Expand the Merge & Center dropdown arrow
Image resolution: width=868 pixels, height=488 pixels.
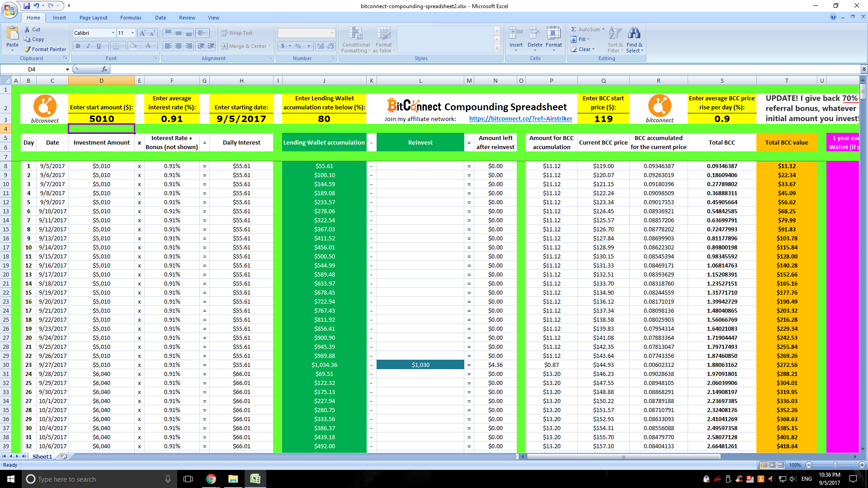click(x=269, y=46)
